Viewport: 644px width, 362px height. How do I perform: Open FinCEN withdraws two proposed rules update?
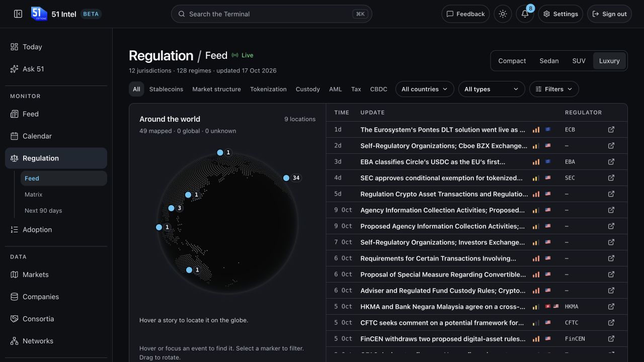click(443, 339)
